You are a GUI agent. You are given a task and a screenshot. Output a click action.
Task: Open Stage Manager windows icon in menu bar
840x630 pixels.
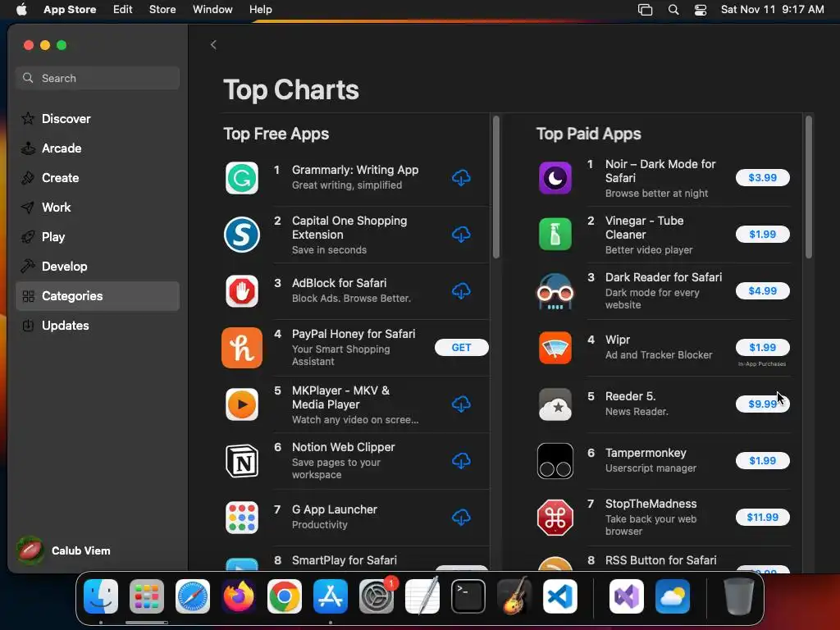(x=645, y=10)
